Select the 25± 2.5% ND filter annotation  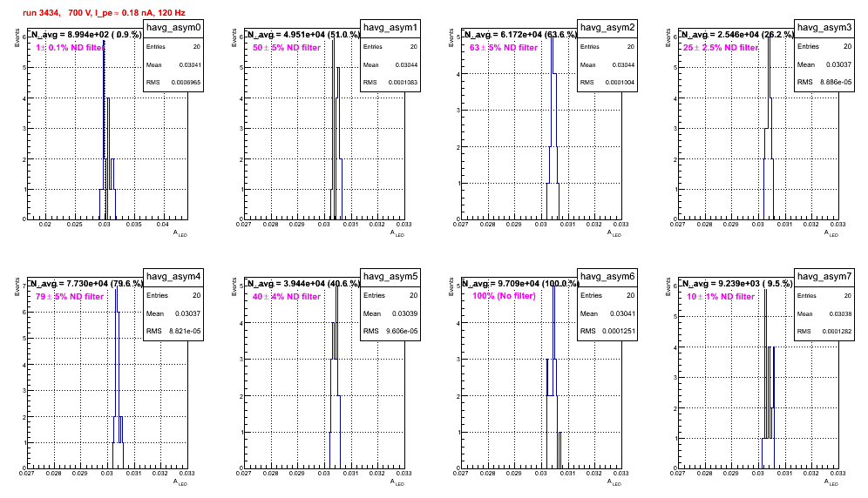[721, 48]
